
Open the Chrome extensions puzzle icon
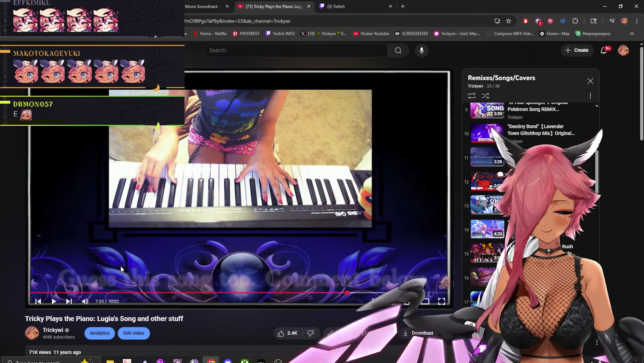click(x=575, y=21)
